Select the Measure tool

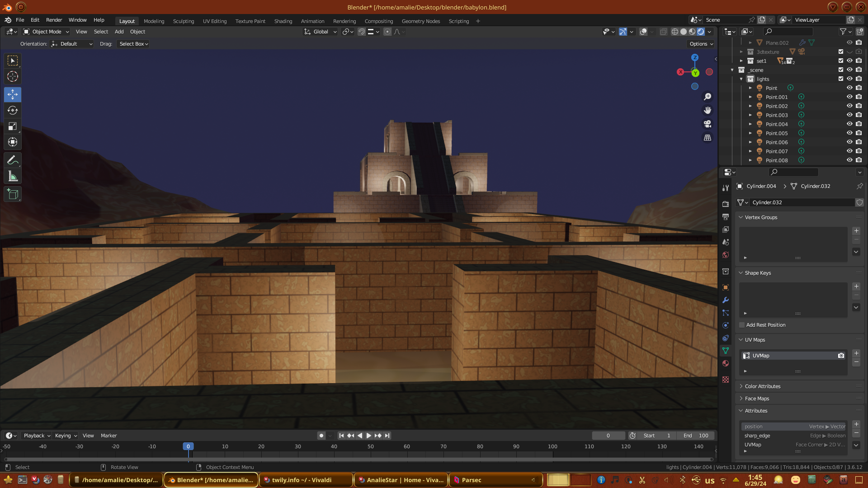[13, 177]
